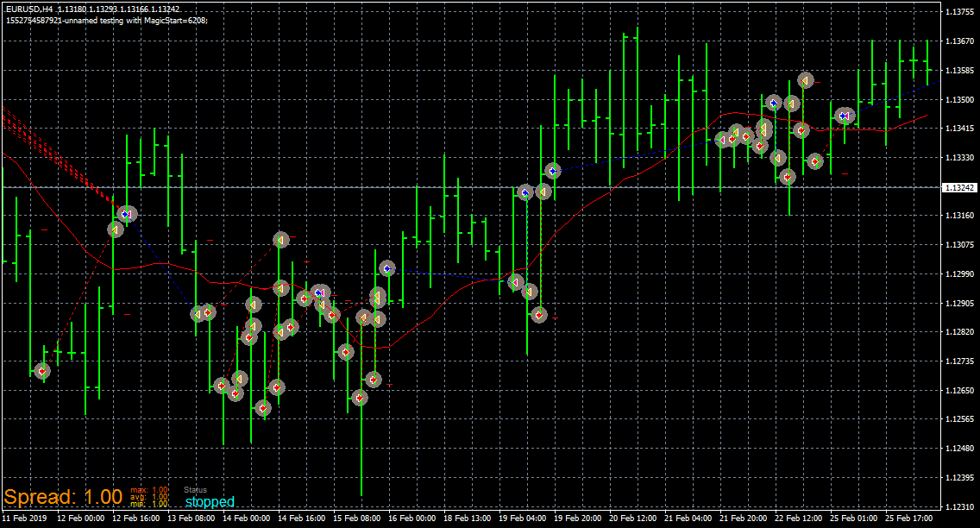Click the '14 Feb 00:00' time axis label
The width and height of the screenshot is (980, 528).
246,518
